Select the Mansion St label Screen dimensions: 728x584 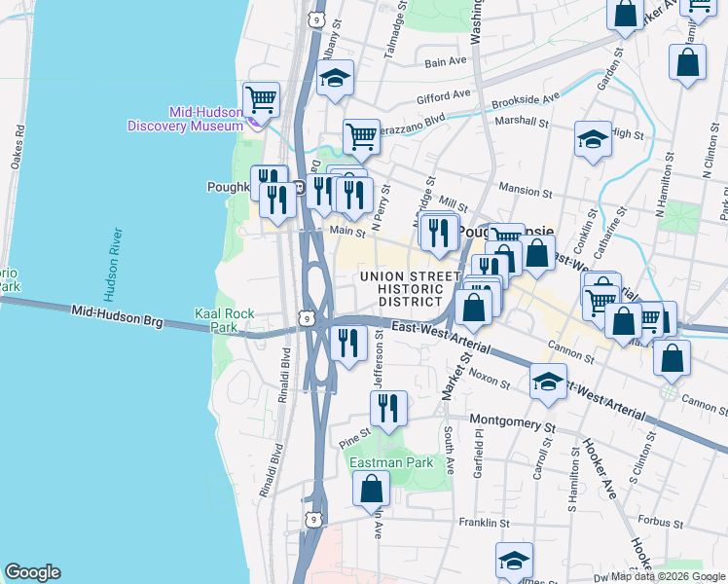click(526, 191)
